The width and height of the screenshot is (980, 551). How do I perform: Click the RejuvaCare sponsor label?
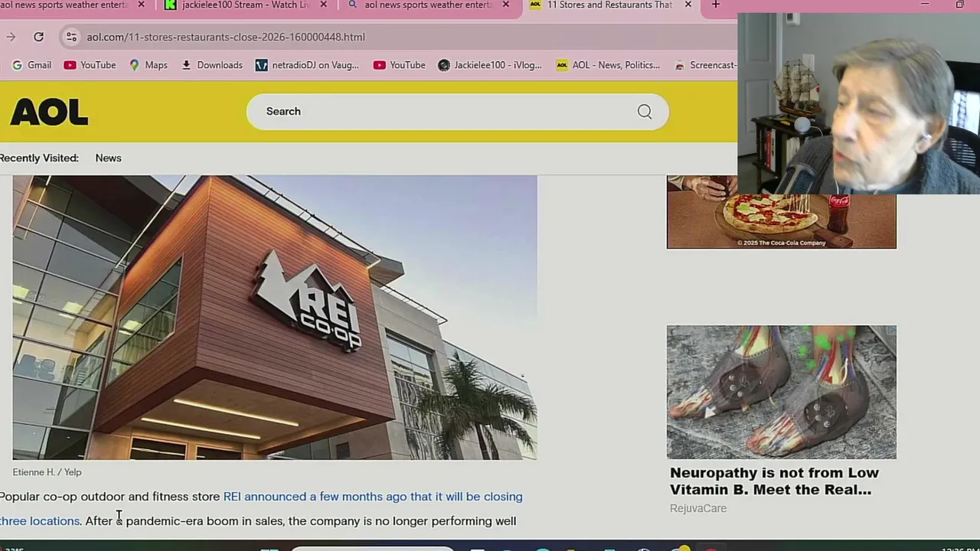pyautogui.click(x=698, y=508)
